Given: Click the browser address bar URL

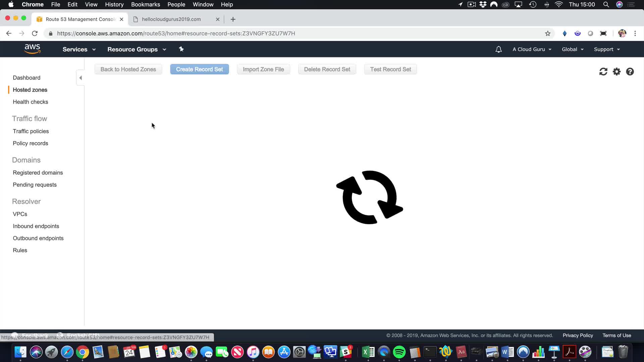Looking at the screenshot, I should pyautogui.click(x=176, y=34).
